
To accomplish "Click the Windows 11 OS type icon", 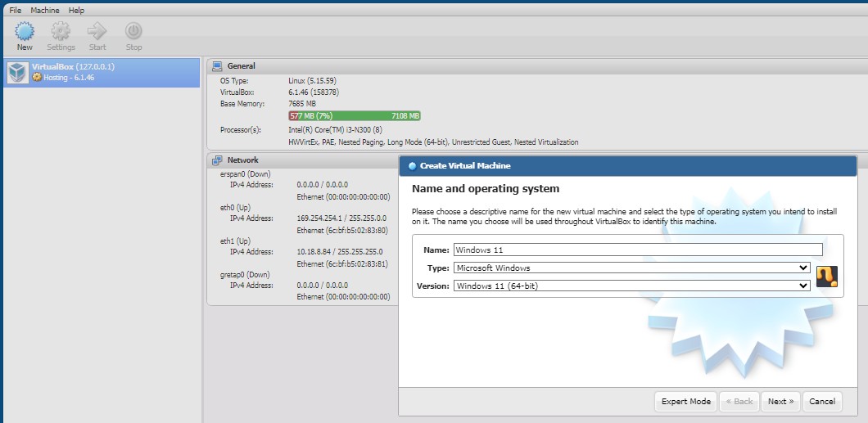I will [x=826, y=277].
